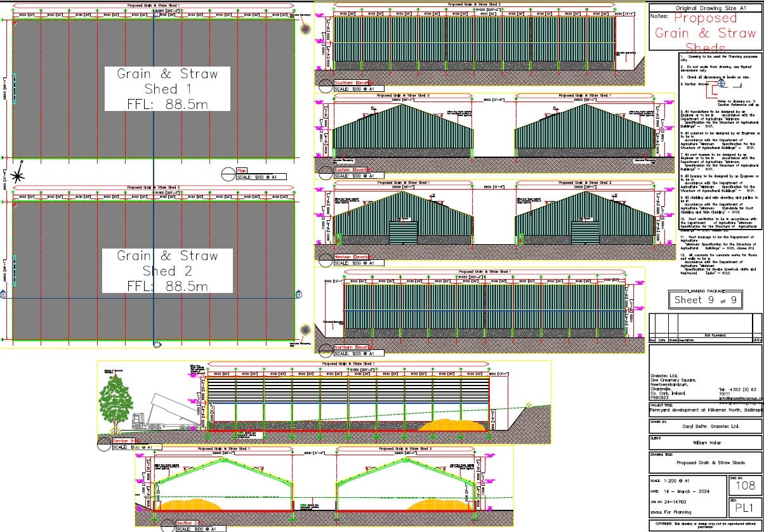Click the Northern Elevation view title

[x=354, y=347]
